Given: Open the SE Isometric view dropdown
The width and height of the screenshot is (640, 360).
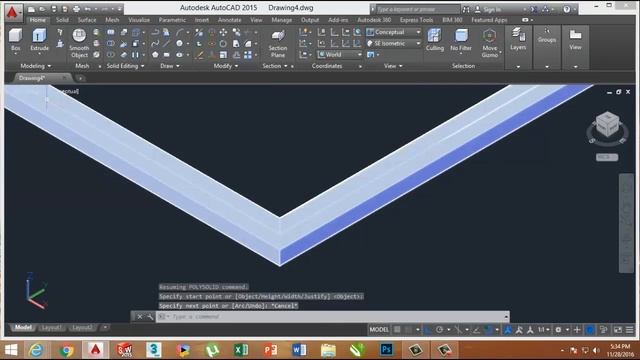Looking at the screenshot, I should click(x=393, y=43).
